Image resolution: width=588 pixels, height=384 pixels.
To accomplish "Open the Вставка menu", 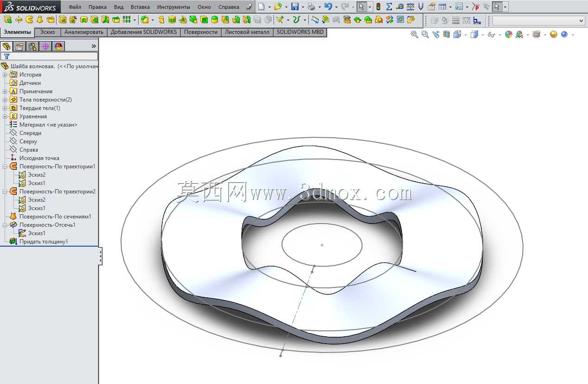I will [140, 7].
